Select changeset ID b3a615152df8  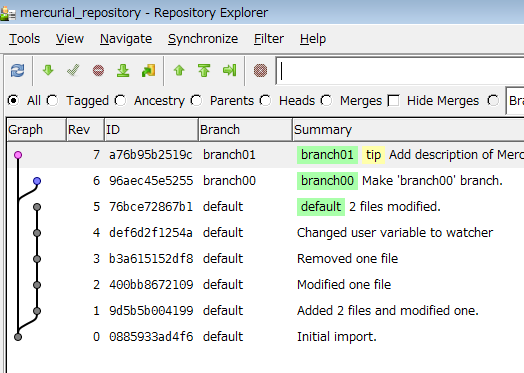[x=151, y=259]
